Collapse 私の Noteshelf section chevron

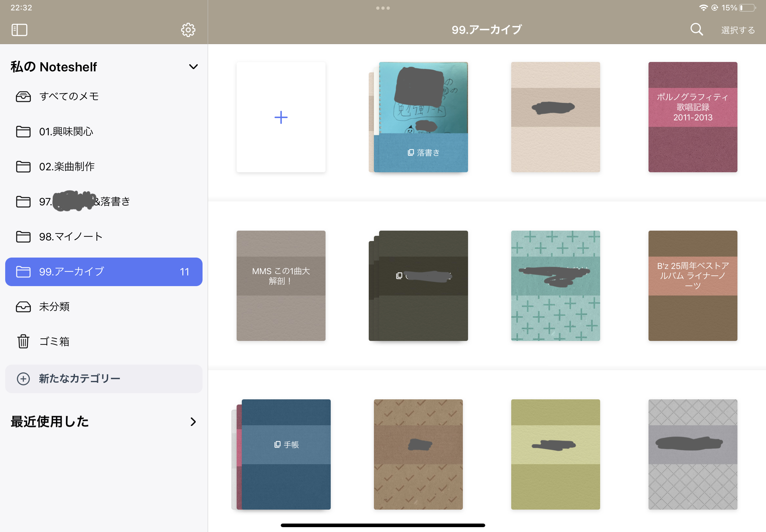coord(193,67)
